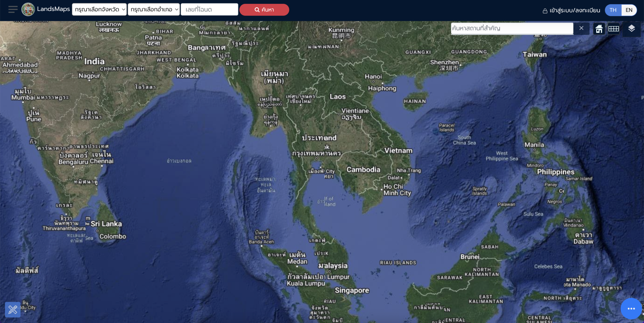
Task: Click the home icon on the map
Action: [x=599, y=29]
